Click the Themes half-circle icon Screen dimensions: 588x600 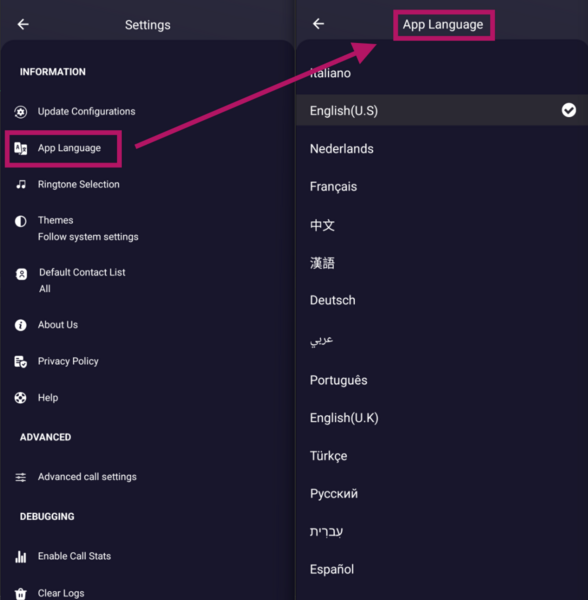click(x=21, y=221)
